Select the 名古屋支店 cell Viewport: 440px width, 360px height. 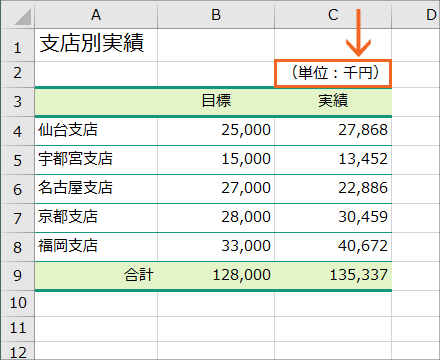point(96,189)
